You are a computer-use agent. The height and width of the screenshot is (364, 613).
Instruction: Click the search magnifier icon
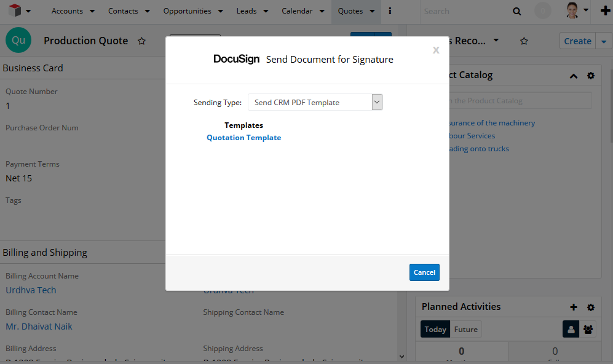pos(517,11)
